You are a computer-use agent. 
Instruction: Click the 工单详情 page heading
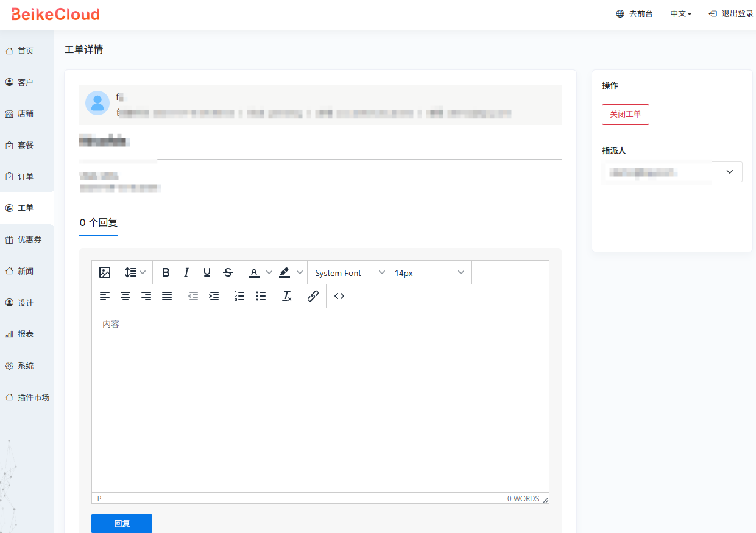[84, 49]
